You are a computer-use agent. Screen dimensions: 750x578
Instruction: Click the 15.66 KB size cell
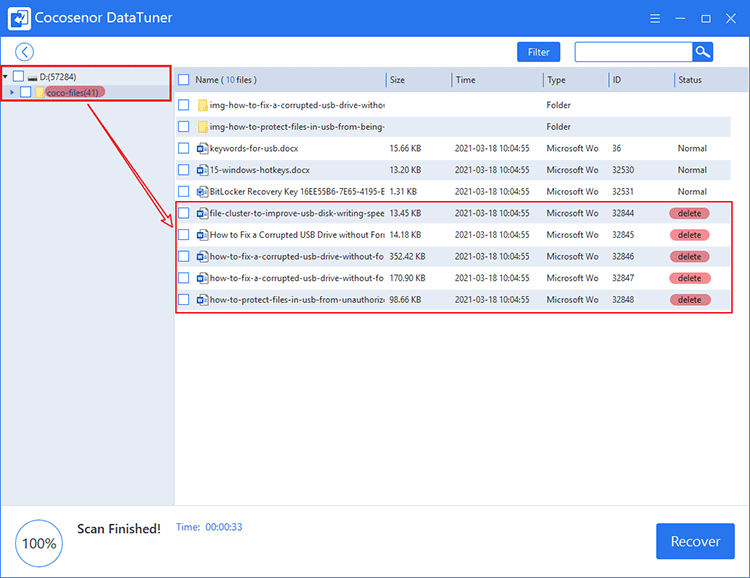point(405,148)
